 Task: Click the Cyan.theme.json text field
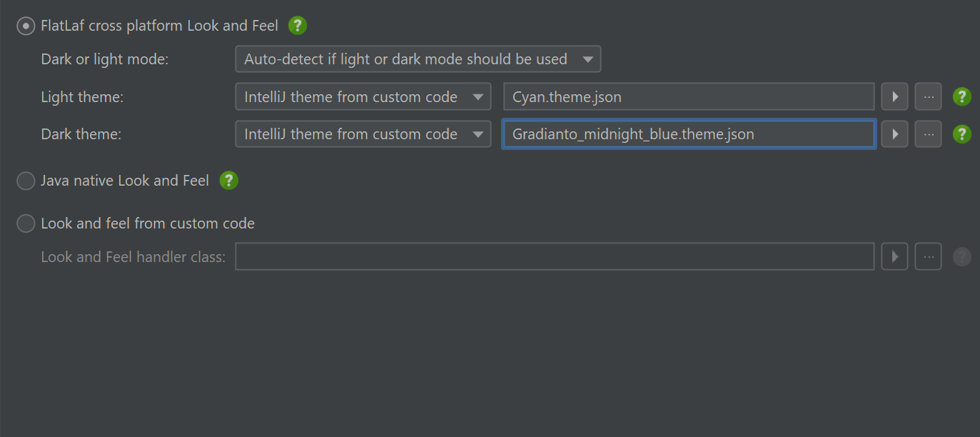pyautogui.click(x=689, y=96)
